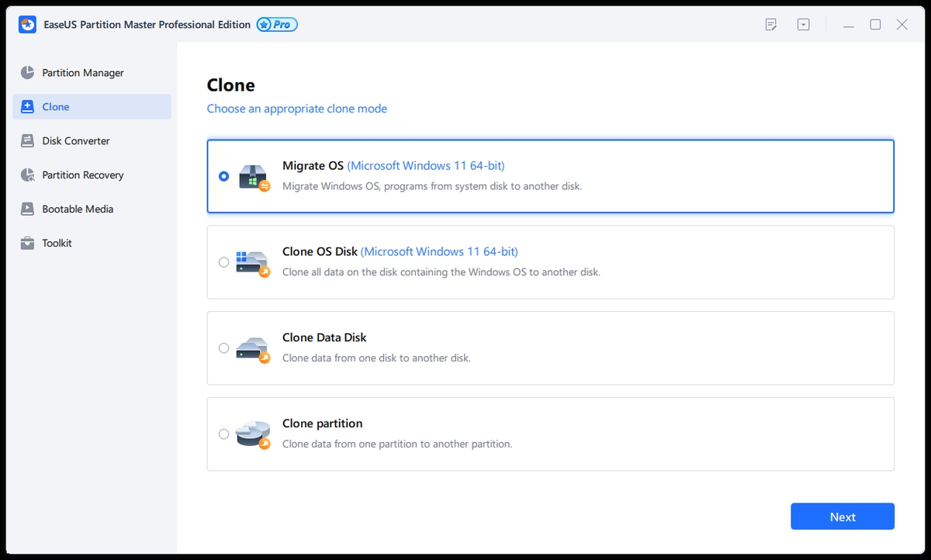Viewport: 931px width, 560px height.
Task: Select the Migrate OS radio button
Action: (x=224, y=177)
